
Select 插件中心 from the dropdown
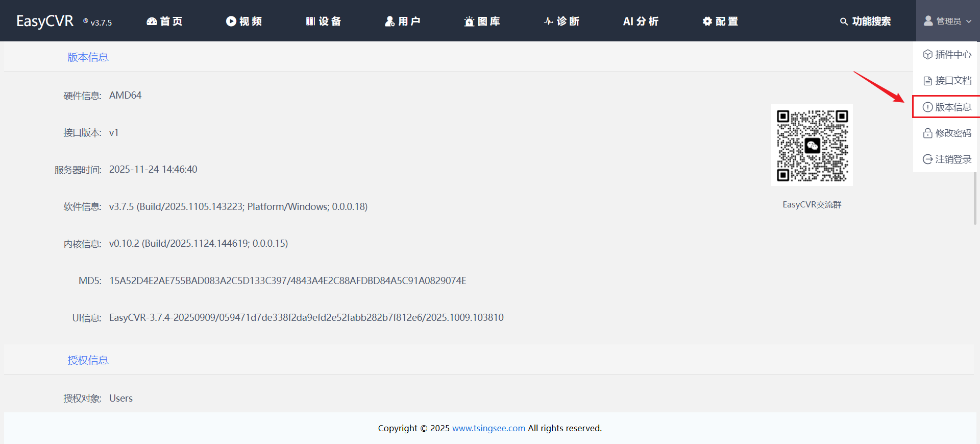[947, 55]
